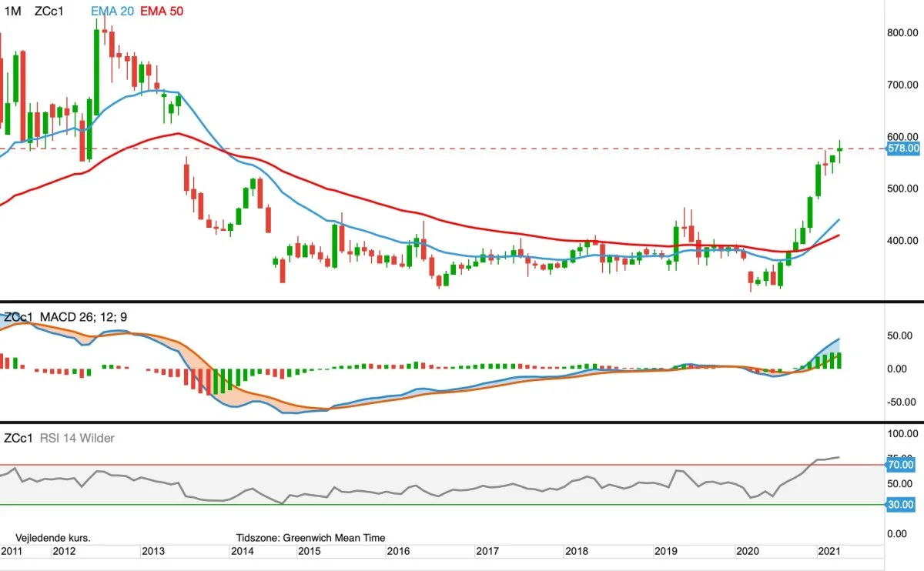Screen dimensions: 924x571
Task: Click the 2012 year marker on time axis
Action: click(x=63, y=551)
